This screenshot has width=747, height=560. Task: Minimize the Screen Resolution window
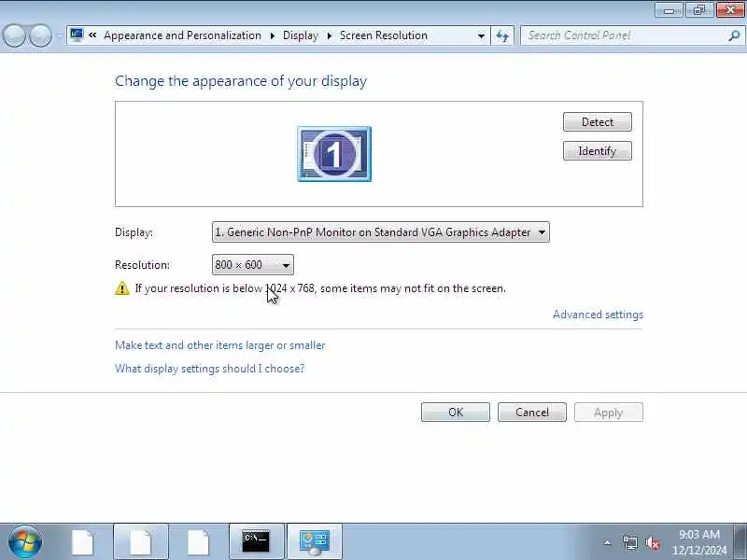click(669, 9)
